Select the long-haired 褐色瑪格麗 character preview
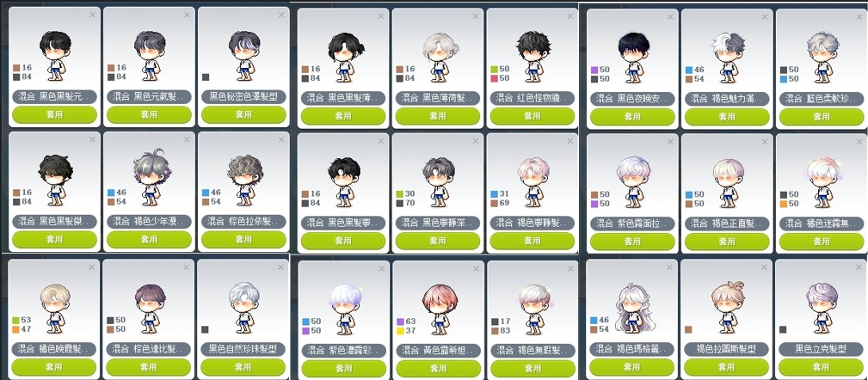 point(631,308)
